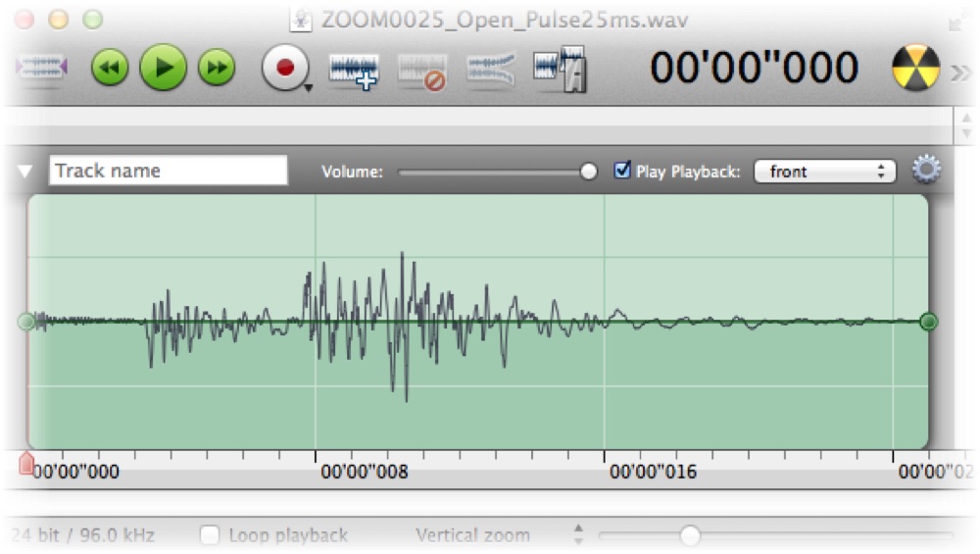
Task: Rewind playback with the double-arrow button
Action: tap(110, 67)
